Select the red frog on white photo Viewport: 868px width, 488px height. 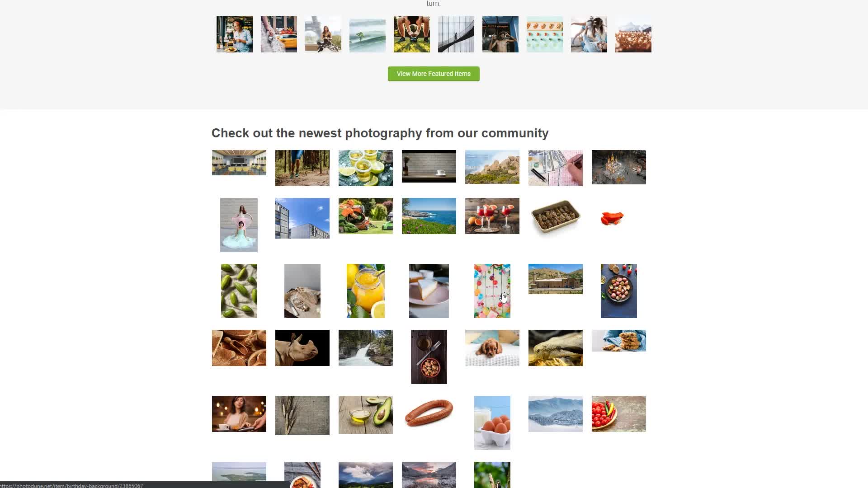(x=613, y=218)
